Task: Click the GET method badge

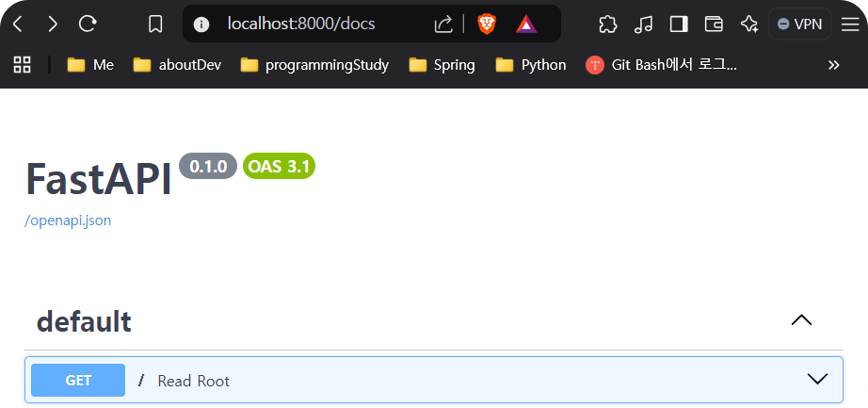Action: point(78,381)
